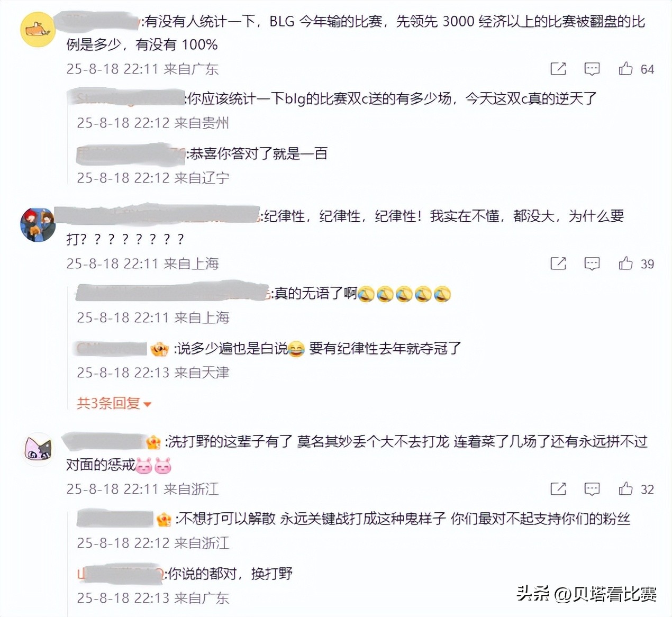Click username on 你应该统计一下 reply
This screenshot has height=617, width=672.
[127, 98]
